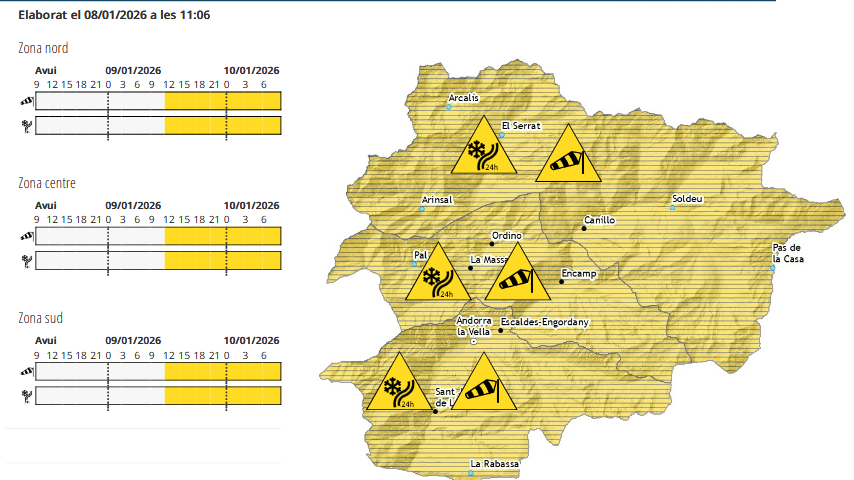Click the 09/01/2026 marker in Zona nord timeline
The height and width of the screenshot is (480, 854).
(132, 70)
